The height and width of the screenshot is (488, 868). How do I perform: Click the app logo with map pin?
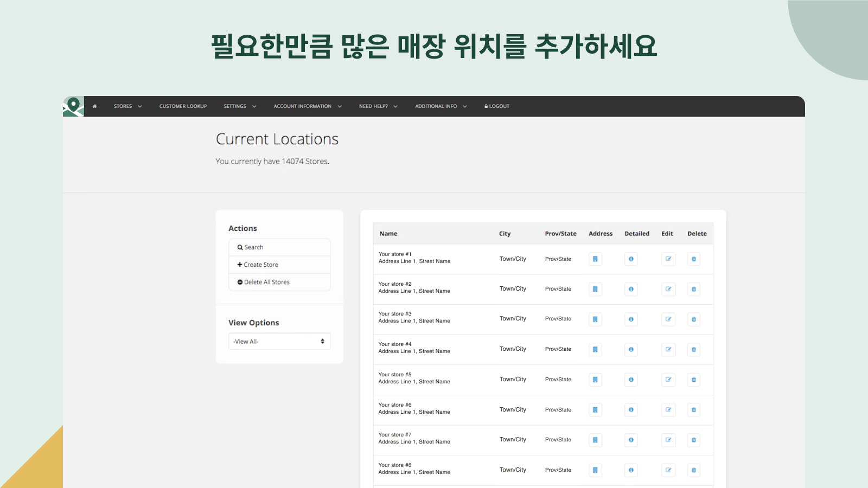pyautogui.click(x=73, y=106)
